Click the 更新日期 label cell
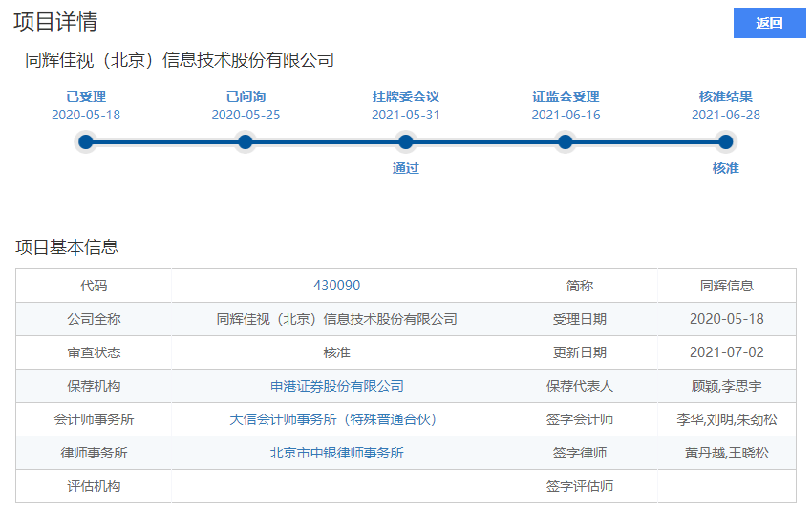The width and height of the screenshot is (812, 510). [x=580, y=352]
